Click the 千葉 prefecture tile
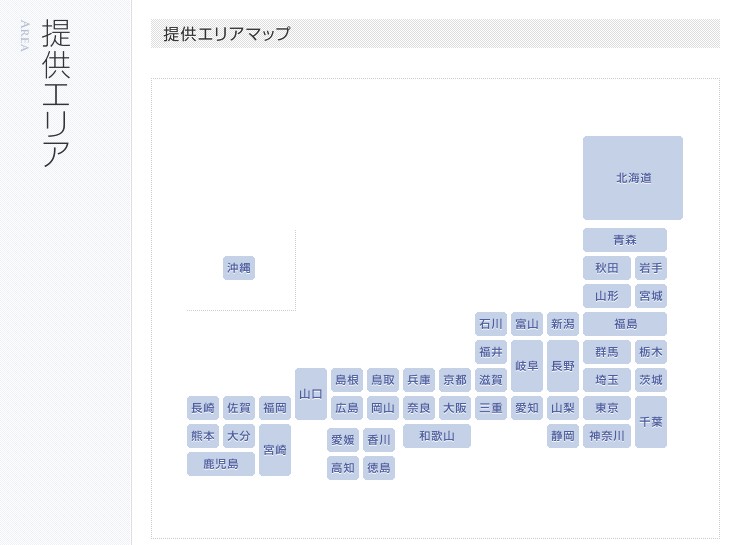Image resolution: width=732 pixels, height=545 pixels. (x=651, y=422)
